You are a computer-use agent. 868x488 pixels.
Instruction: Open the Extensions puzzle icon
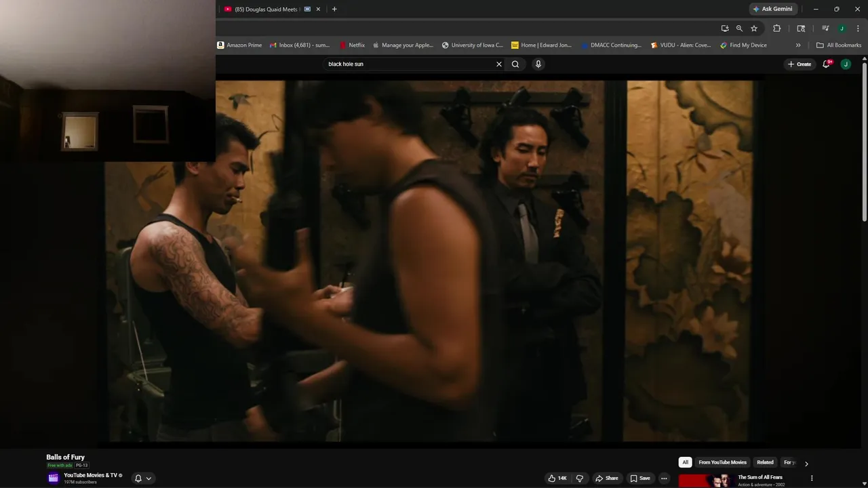[x=777, y=28]
